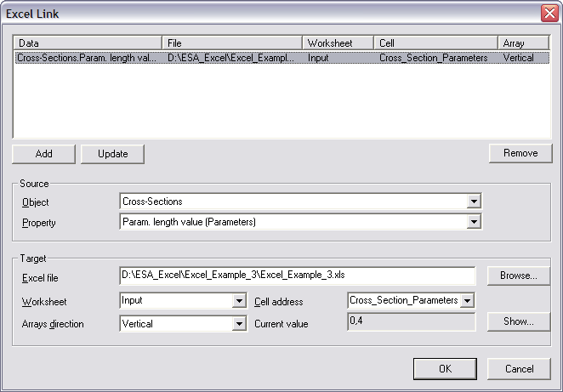Click the Add button
Screen dimensions: 563x392
44,154
